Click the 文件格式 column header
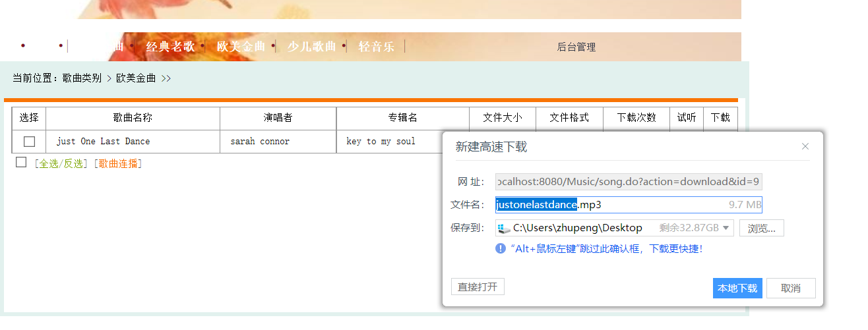 [x=569, y=118]
